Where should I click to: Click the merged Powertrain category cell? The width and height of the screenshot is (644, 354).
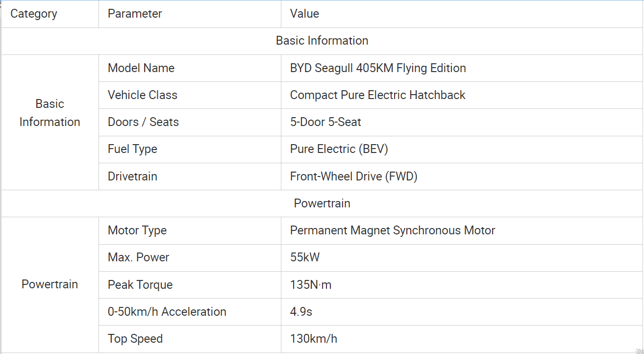[x=50, y=284]
